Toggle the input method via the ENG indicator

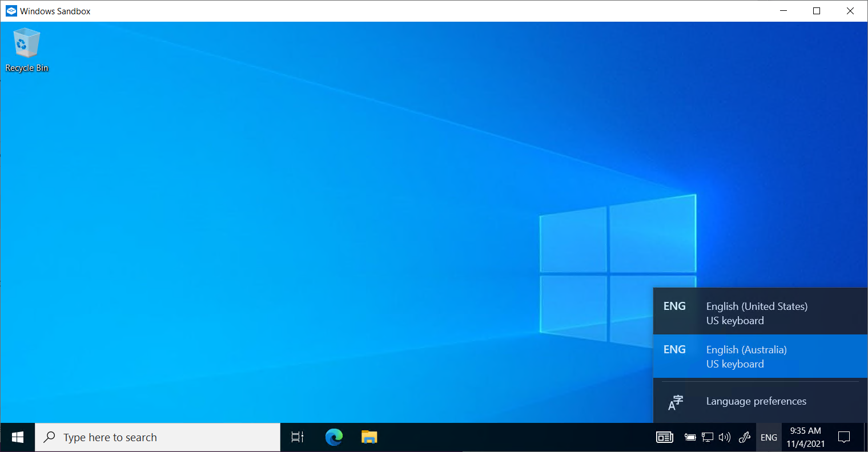tap(769, 437)
